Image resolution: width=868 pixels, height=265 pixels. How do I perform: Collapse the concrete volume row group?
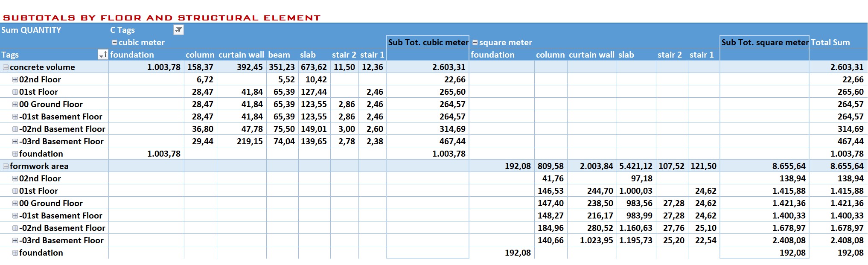point(6,67)
